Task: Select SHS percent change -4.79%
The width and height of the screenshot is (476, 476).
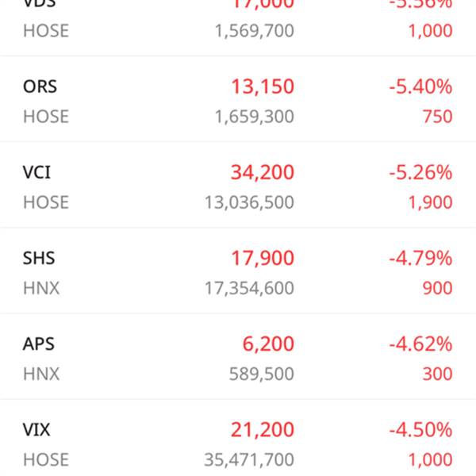Action: coord(420,258)
